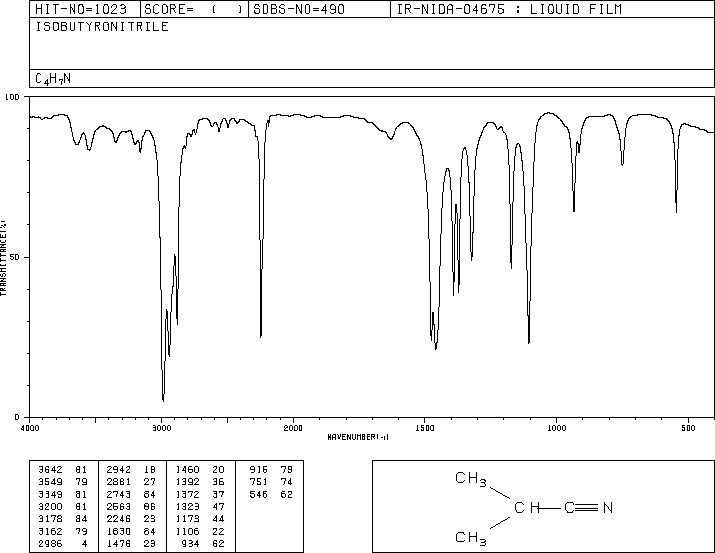Image resolution: width=715 pixels, height=553 pixels.
Task: Click the '3000' wavenumber axis label
Action: (161, 428)
